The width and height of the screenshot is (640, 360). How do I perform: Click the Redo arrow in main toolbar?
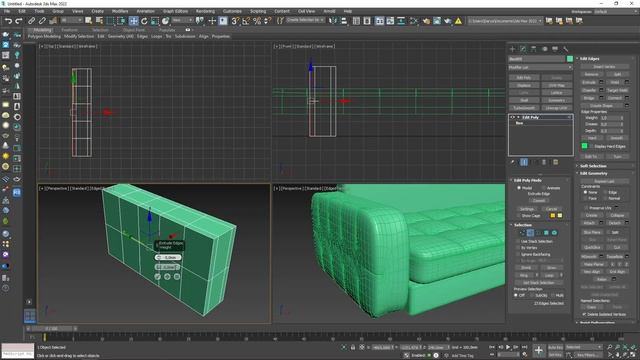coord(19,21)
